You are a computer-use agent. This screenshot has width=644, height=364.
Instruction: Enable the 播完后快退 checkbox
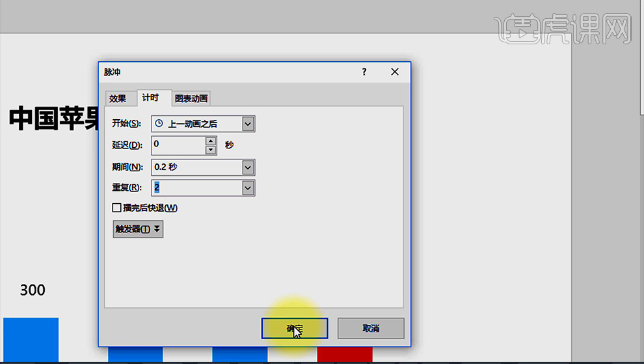(x=117, y=208)
